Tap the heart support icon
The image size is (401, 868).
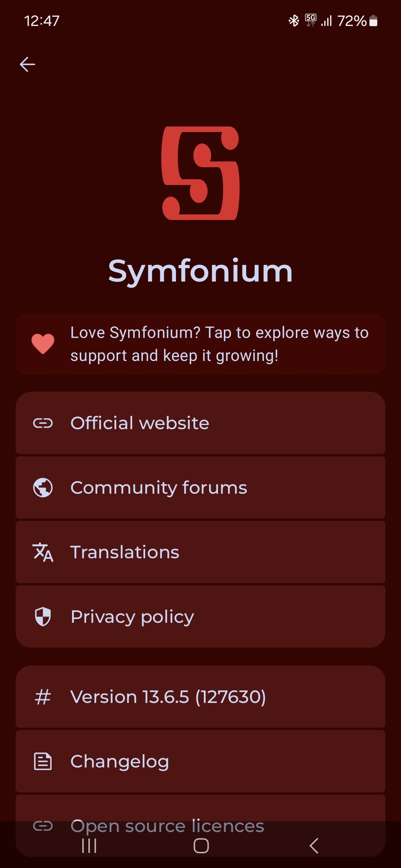point(43,344)
